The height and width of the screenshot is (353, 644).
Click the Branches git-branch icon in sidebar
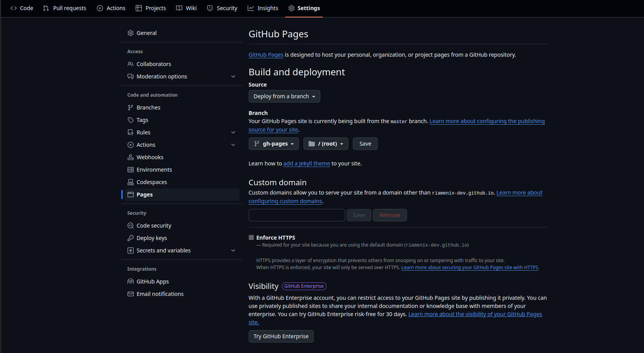click(131, 108)
